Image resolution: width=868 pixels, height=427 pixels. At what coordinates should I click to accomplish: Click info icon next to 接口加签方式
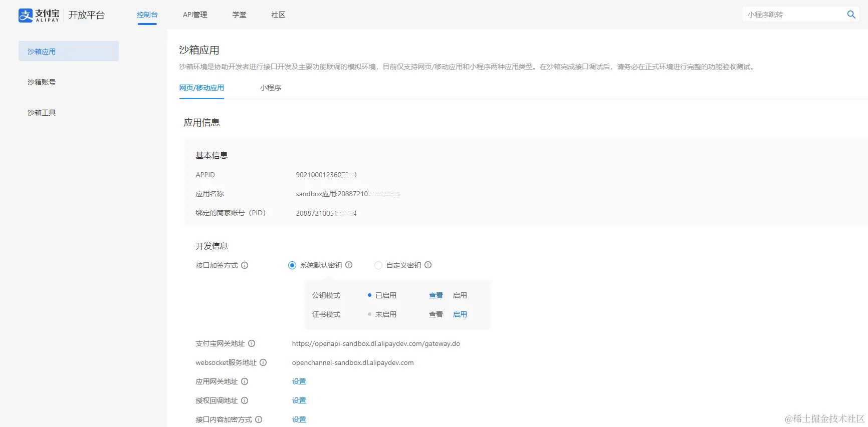245,265
